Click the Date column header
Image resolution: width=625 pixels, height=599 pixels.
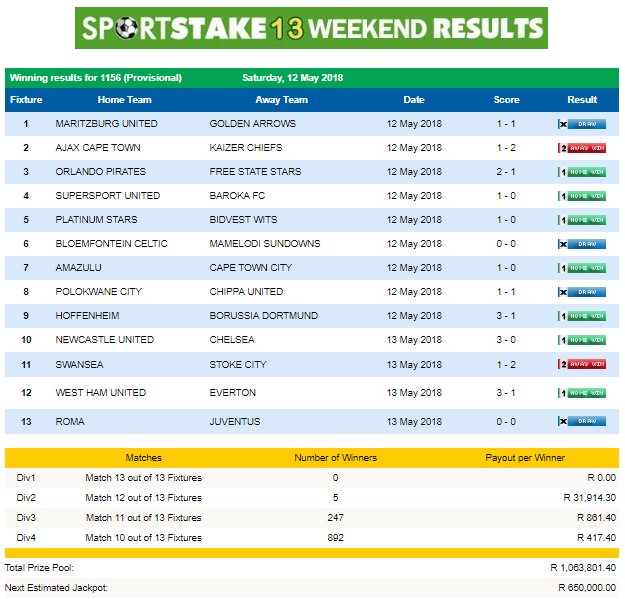(x=414, y=100)
